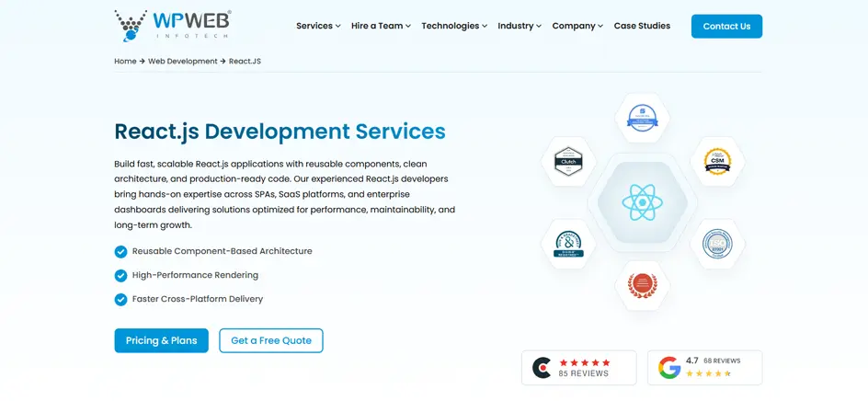Open Case Studies in the navigation
This screenshot has height=401, width=868.
642,26
